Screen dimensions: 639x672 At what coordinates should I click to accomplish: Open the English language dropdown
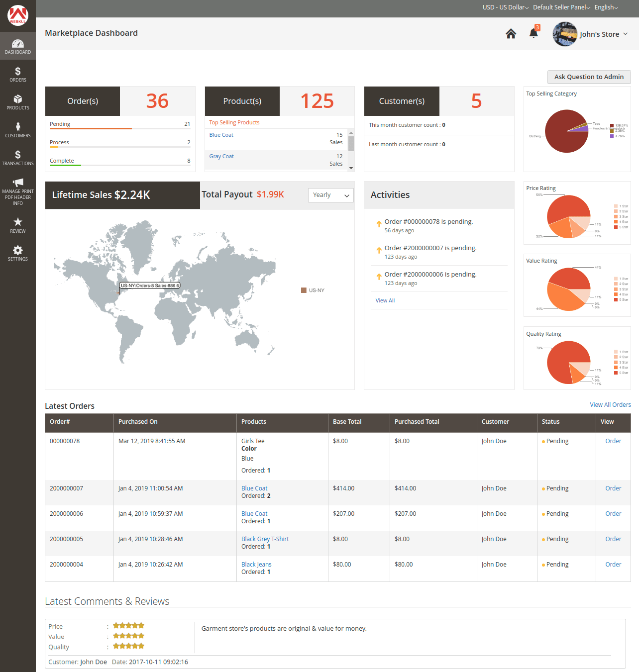[x=606, y=7]
